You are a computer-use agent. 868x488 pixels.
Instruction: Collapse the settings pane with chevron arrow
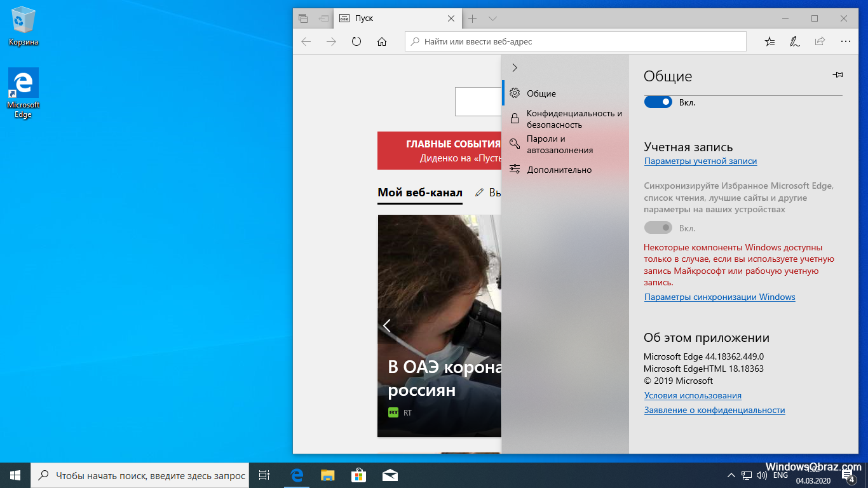pyautogui.click(x=515, y=67)
